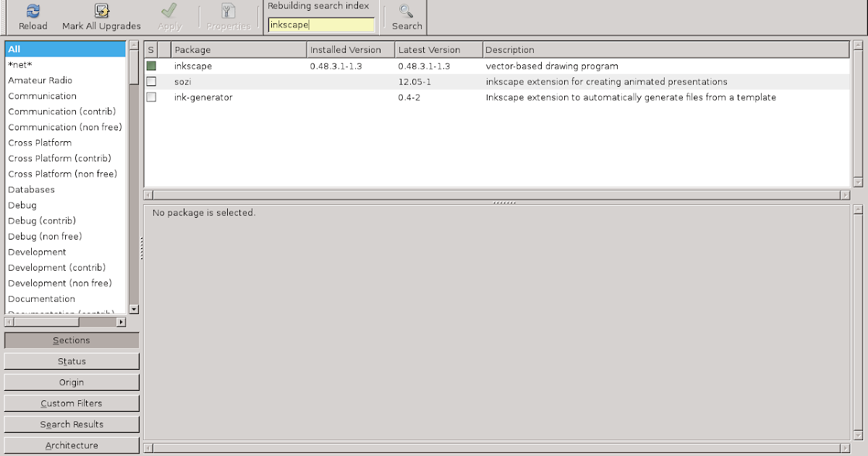This screenshot has height=456, width=868.
Task: Click sections list horizontal scrollbar left arrow
Action: pos(9,321)
